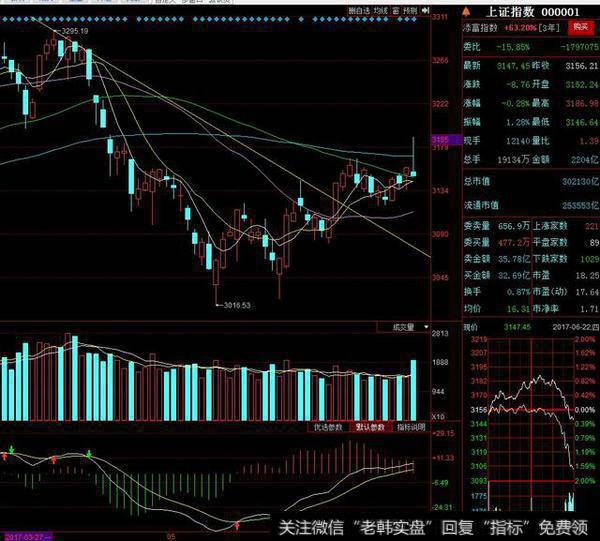Click the purple 3185 price tag on axis

pos(440,140)
